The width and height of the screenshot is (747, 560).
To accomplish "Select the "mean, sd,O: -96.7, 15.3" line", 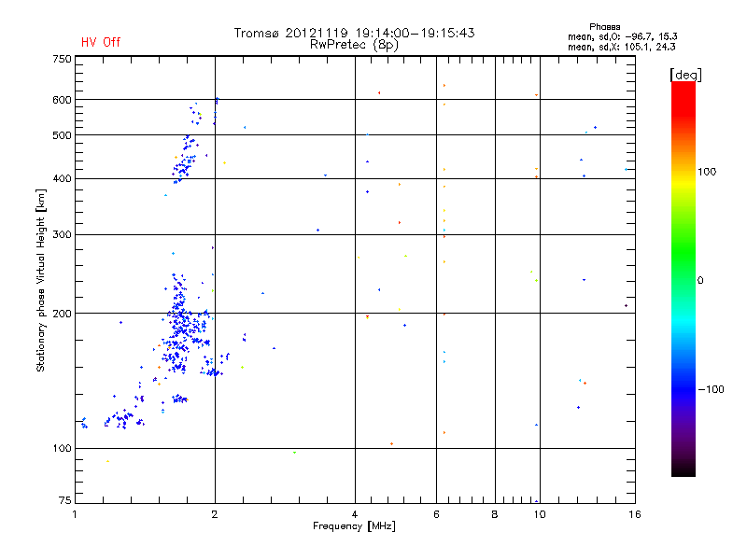I will point(622,36).
